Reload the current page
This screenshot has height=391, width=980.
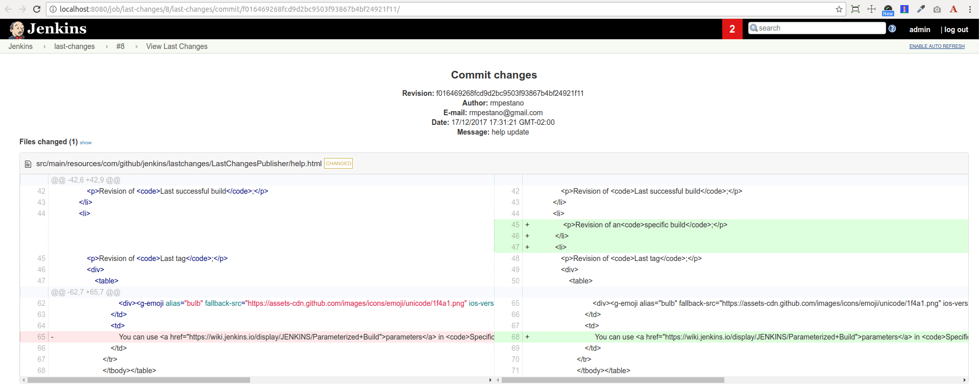click(37, 9)
